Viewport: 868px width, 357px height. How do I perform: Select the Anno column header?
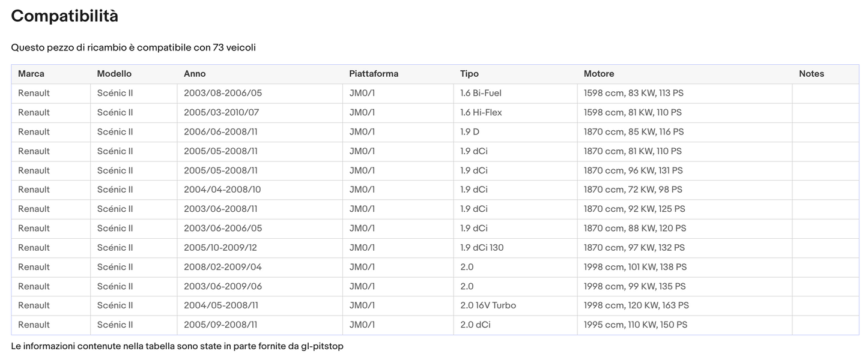point(195,74)
